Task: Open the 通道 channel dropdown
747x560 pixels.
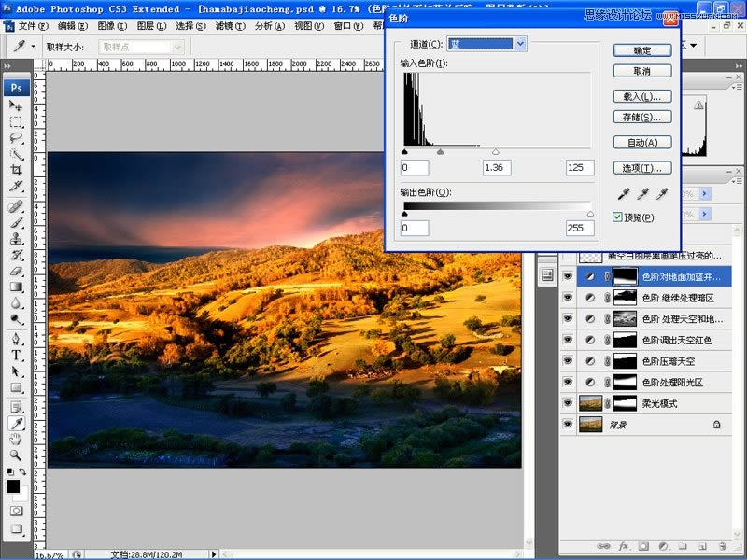Action: 520,44
